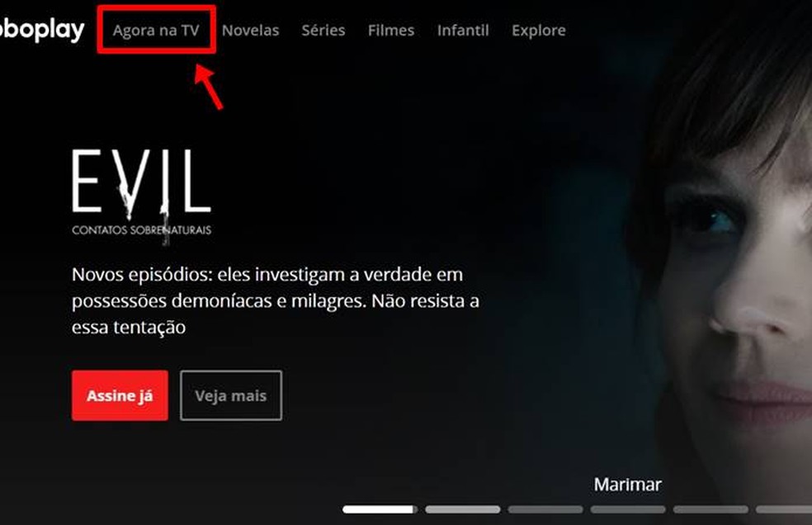The height and width of the screenshot is (525, 812).
Task: Click the Contatos Sobrenaturais subtitle
Action: 141,230
